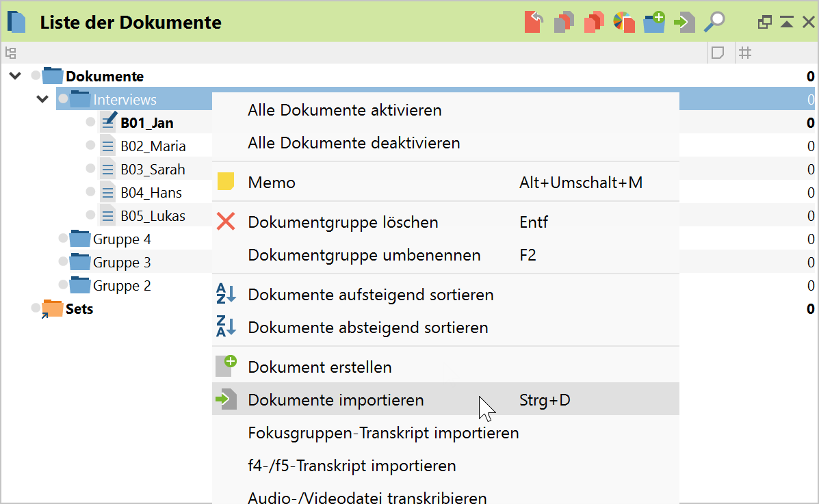Select the Gruppe 4 label
Viewport: 819px width, 504px height.
pyautogui.click(x=122, y=239)
